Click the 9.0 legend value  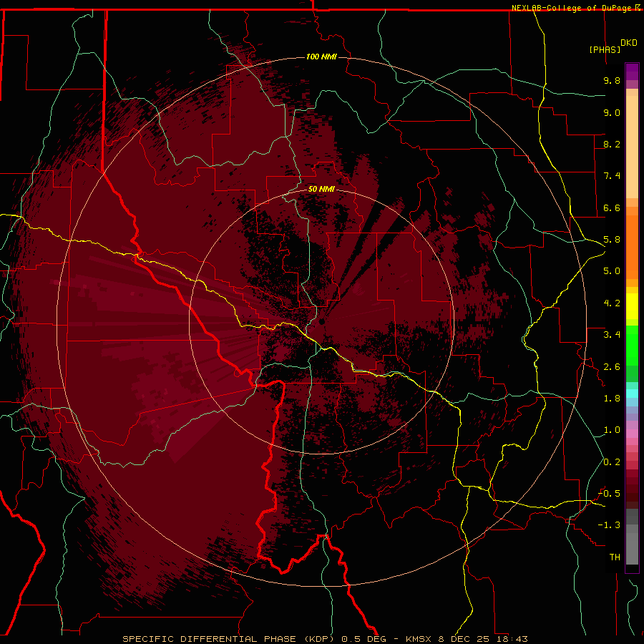pyautogui.click(x=612, y=112)
